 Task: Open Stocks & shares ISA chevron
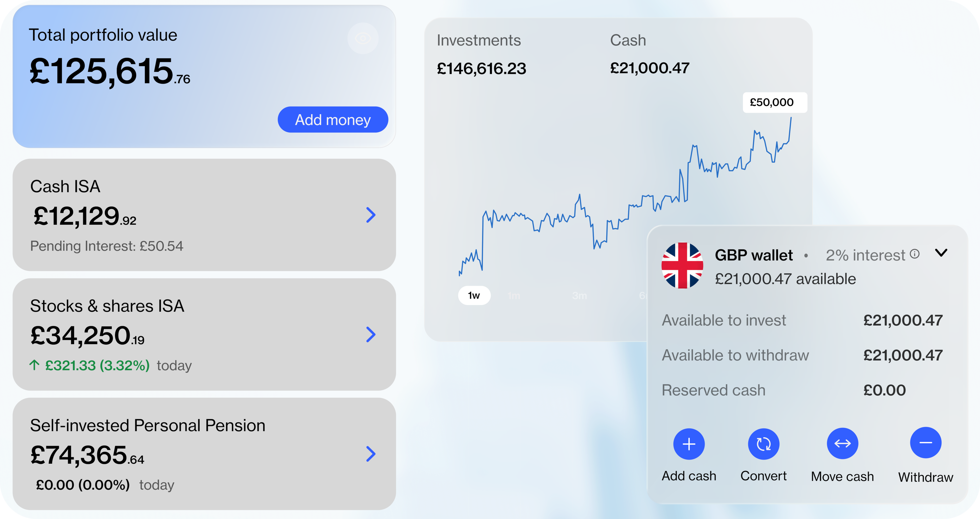point(371,334)
